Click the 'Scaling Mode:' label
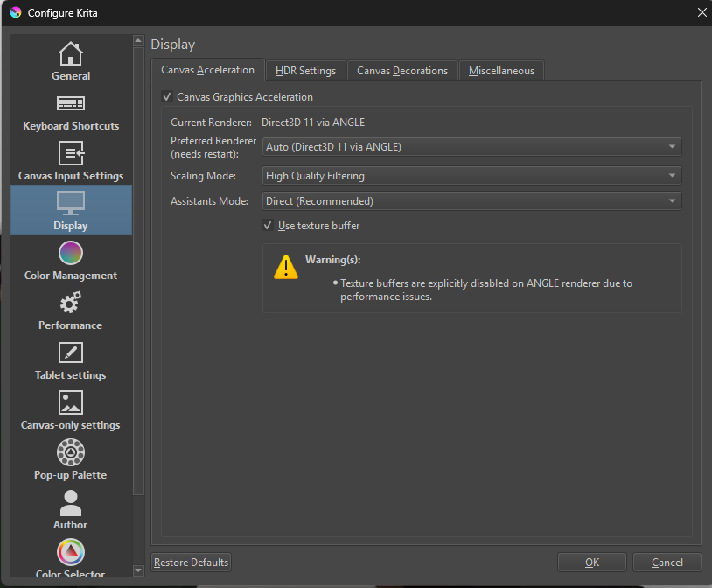The width and height of the screenshot is (712, 588). [203, 176]
